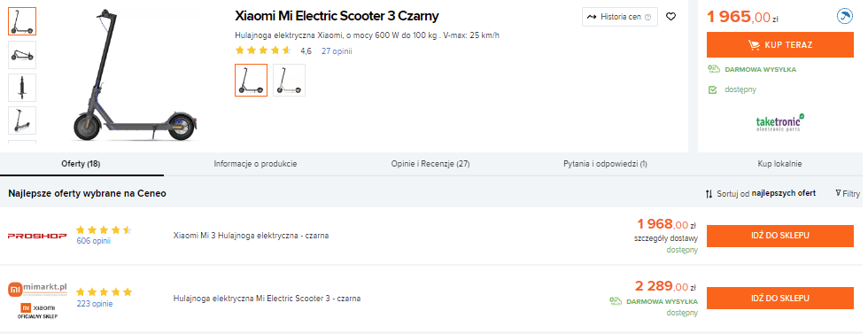Viewport: 868px width, 334px height.
Task: Click the Filtry funnel icon
Action: click(x=838, y=193)
